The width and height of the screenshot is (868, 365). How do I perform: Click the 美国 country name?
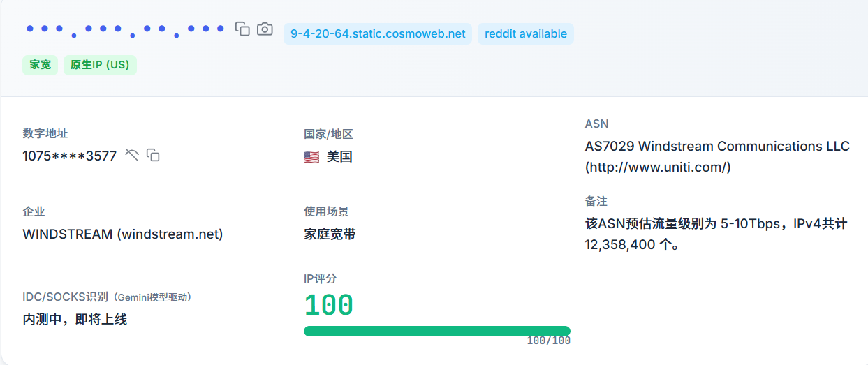[x=339, y=157]
